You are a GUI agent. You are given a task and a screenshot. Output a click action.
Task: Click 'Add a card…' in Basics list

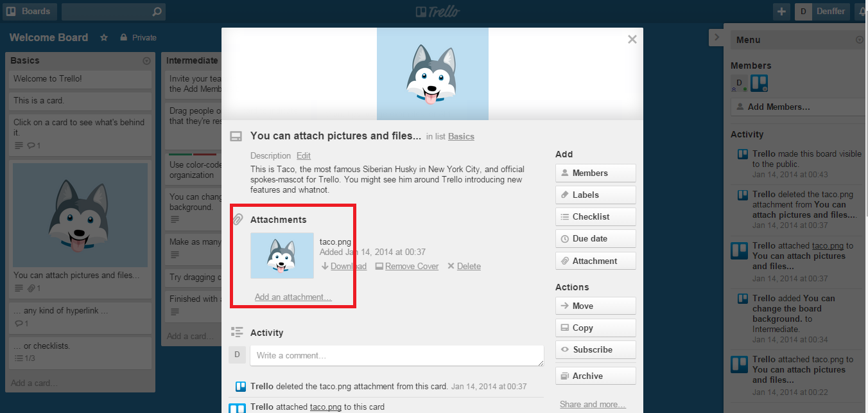pyautogui.click(x=34, y=383)
